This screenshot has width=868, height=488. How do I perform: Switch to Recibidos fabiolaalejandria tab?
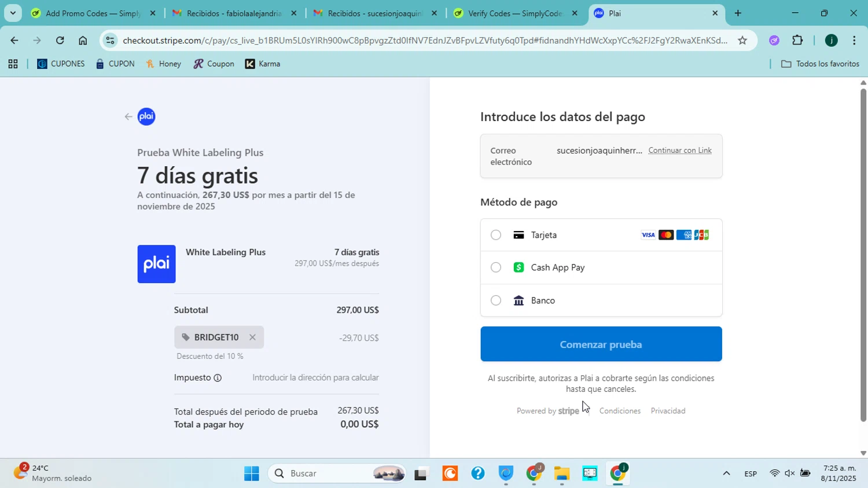point(234,13)
